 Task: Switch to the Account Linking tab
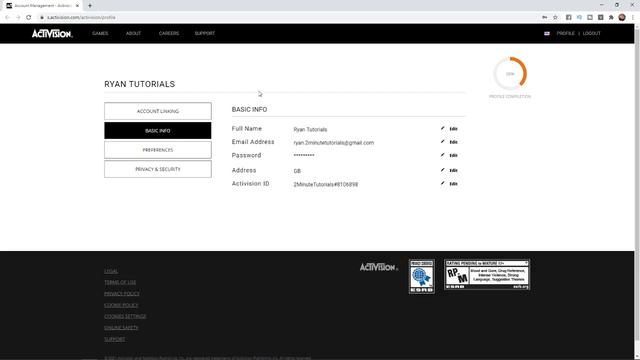158,111
